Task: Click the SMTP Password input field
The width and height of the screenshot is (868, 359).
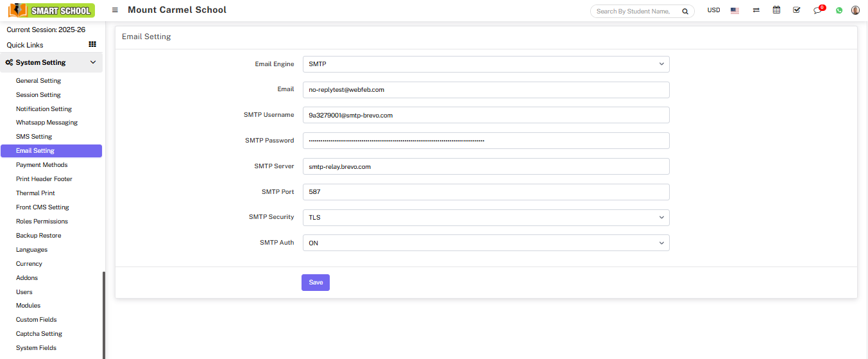Action: (x=486, y=141)
